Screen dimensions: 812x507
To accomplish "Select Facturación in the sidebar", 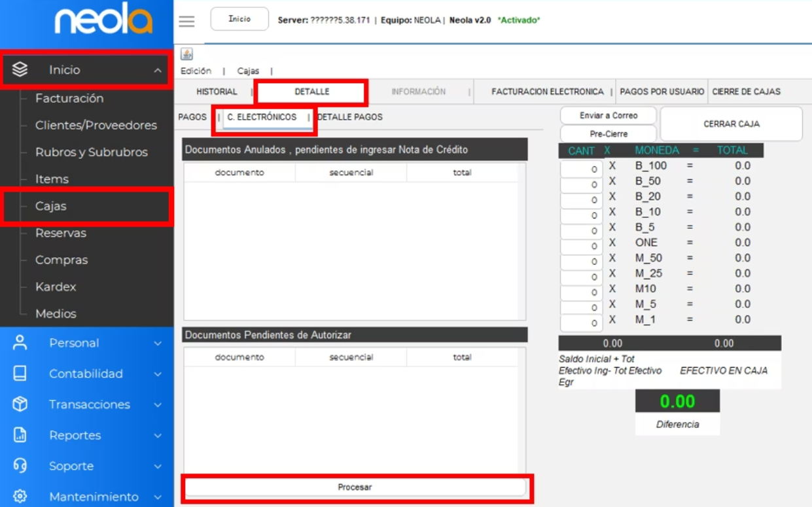I will point(69,98).
